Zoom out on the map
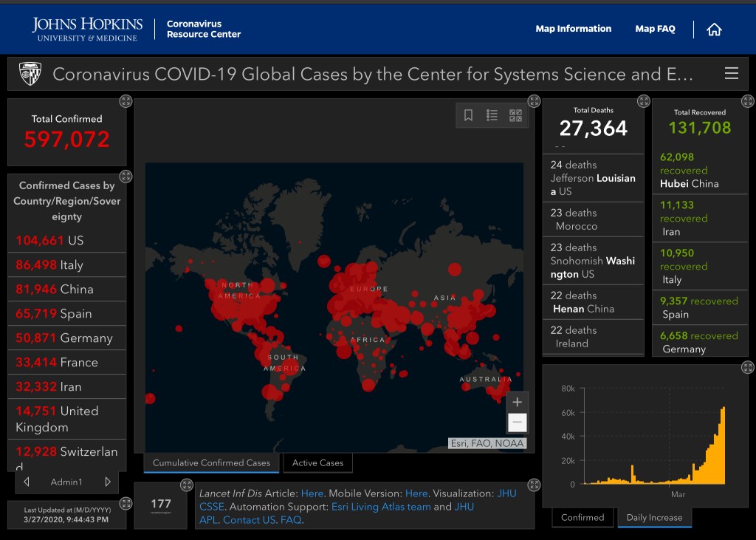Viewport: 756px width, 540px height. (517, 423)
